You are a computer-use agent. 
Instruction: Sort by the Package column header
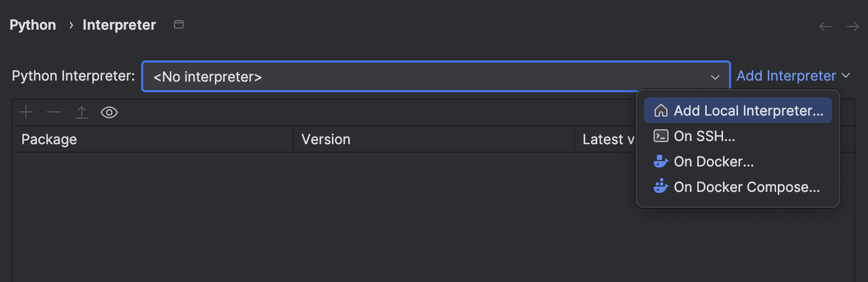(x=49, y=139)
